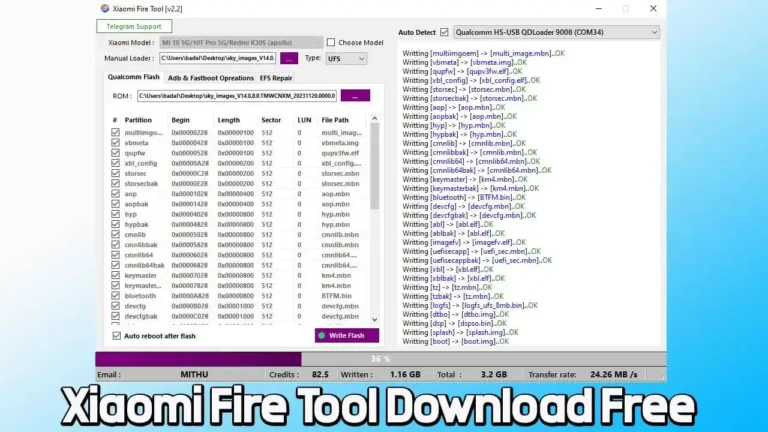768x432 pixels.
Task: Close the Xiaomi Fire Tool window
Action: coord(653,9)
